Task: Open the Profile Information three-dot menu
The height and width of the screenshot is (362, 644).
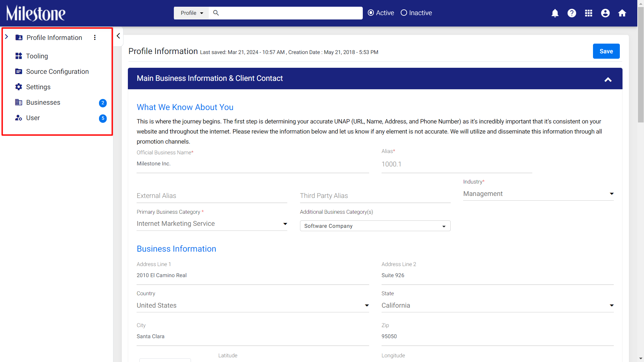Action: coord(95,38)
